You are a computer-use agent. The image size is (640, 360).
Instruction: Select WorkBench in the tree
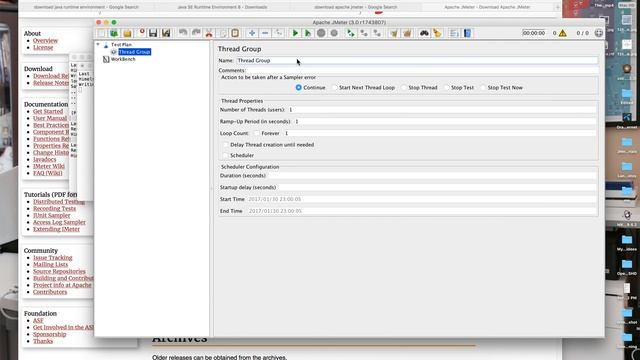[123, 59]
